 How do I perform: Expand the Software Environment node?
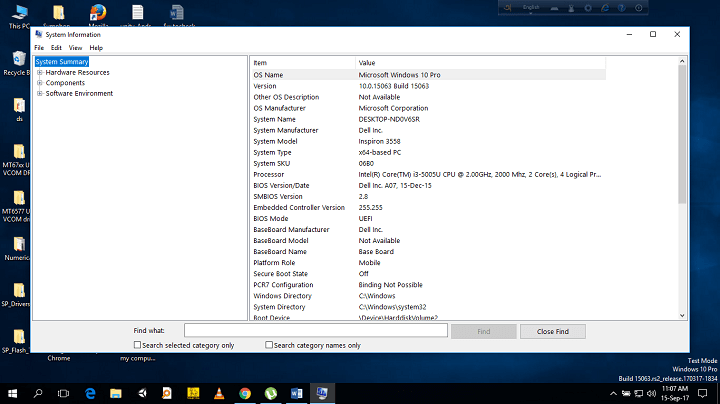(40, 94)
